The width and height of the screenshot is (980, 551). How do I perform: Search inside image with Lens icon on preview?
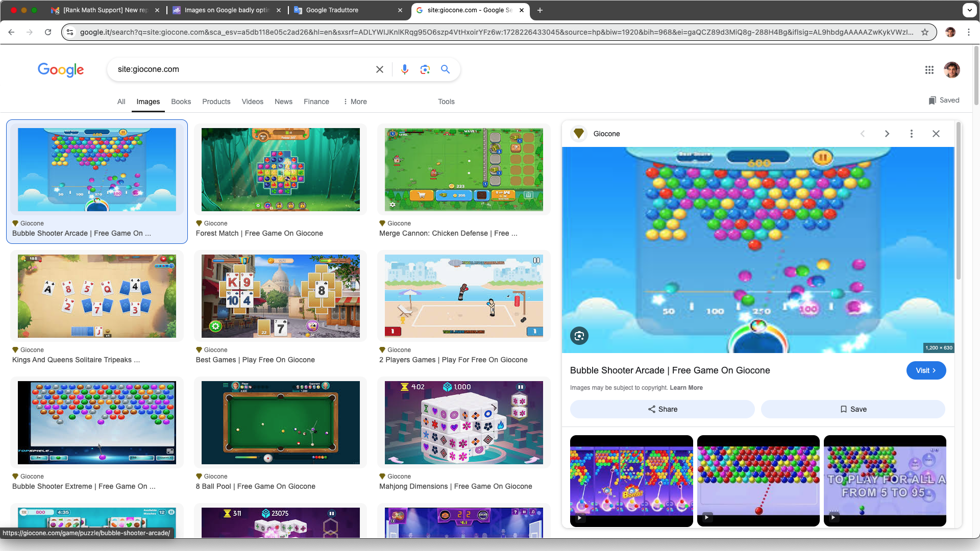579,336
